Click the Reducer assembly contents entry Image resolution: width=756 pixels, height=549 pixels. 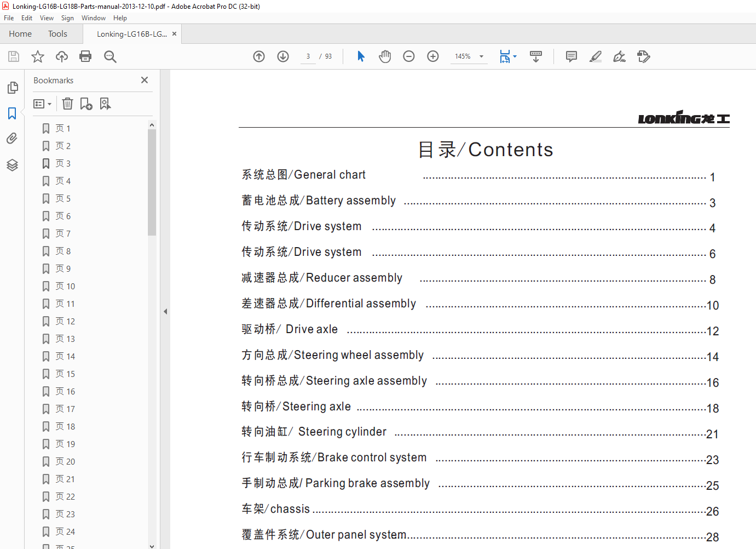click(479, 278)
